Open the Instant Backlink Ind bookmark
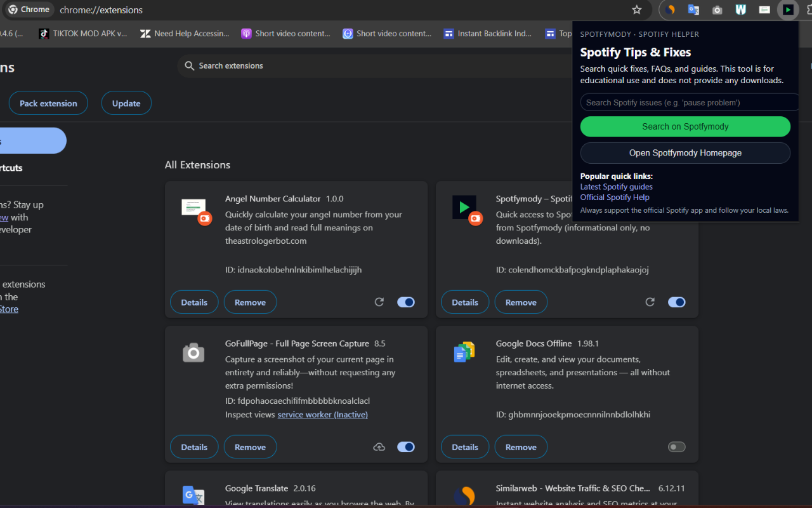This screenshot has width=812, height=508. pyautogui.click(x=487, y=33)
